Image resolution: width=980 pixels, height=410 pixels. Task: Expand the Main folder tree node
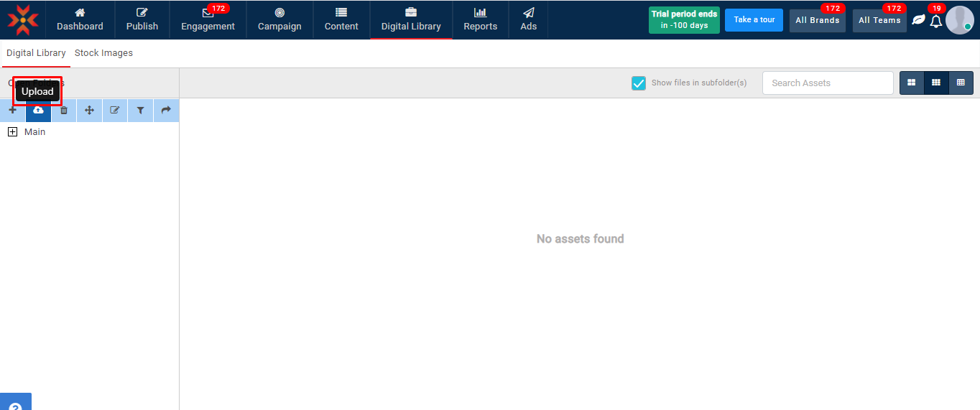[x=12, y=132]
